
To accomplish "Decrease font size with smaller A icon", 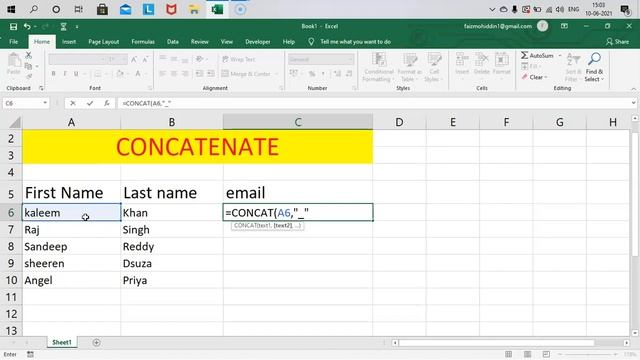I will pos(145,60).
